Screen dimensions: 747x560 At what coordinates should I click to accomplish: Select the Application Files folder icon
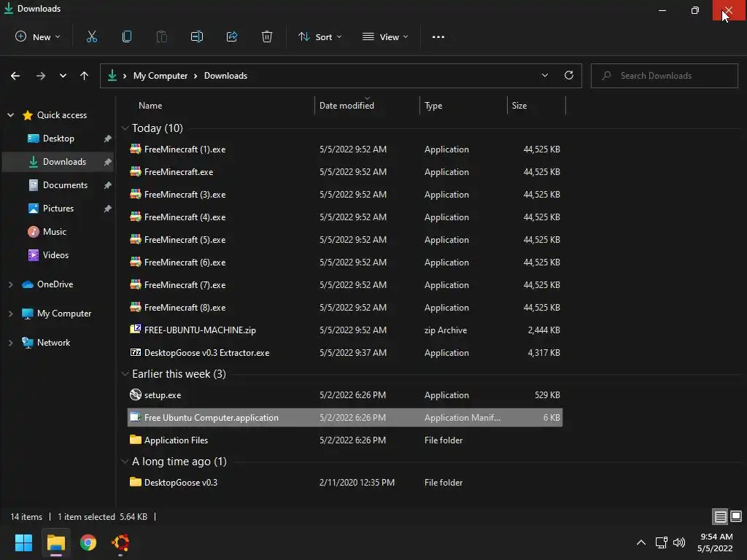pos(135,440)
